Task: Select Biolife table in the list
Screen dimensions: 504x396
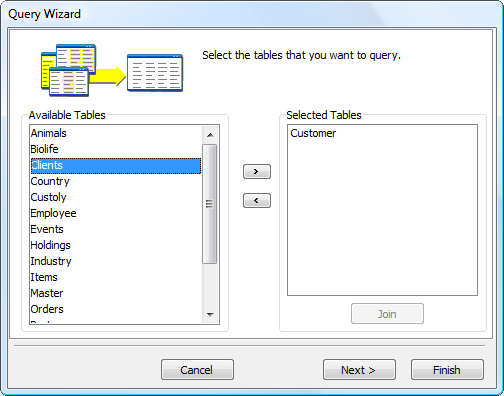Action: 116,149
